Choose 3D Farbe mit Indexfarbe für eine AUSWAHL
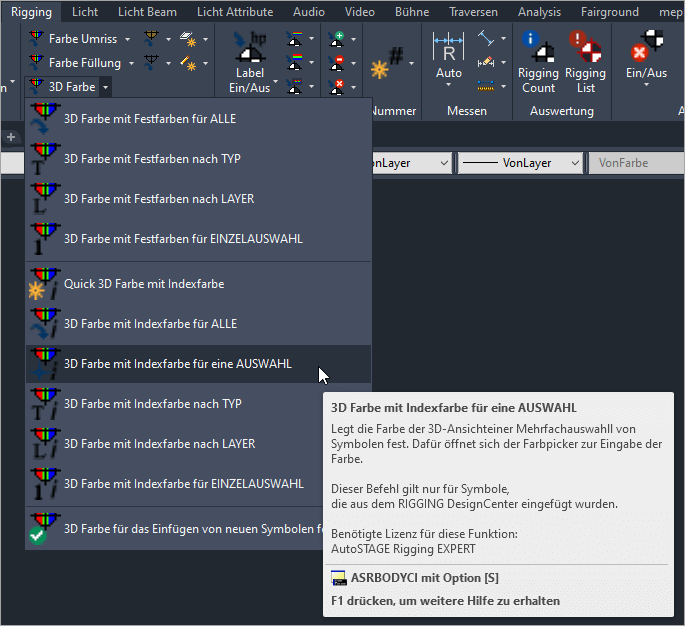685x626 pixels. tap(198, 364)
